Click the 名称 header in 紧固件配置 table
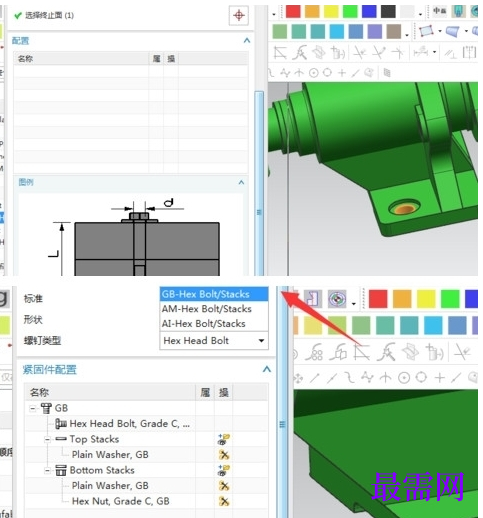This screenshot has height=518, width=483. (39, 392)
